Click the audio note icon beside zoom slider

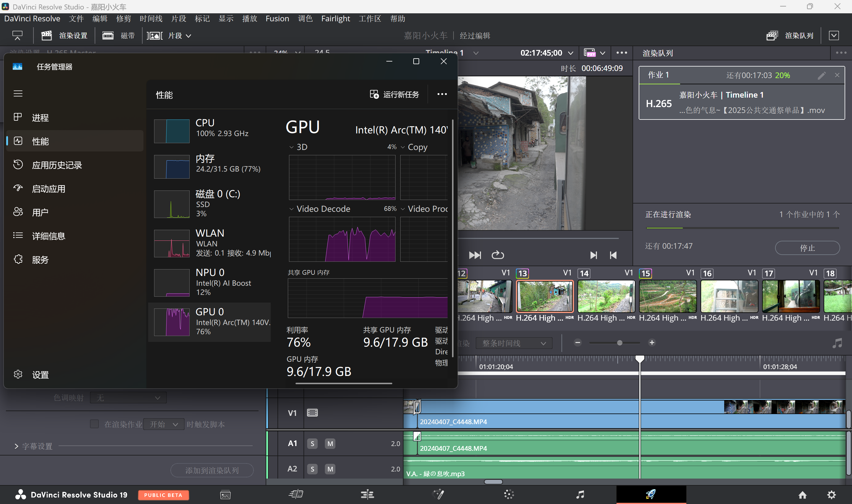click(837, 343)
